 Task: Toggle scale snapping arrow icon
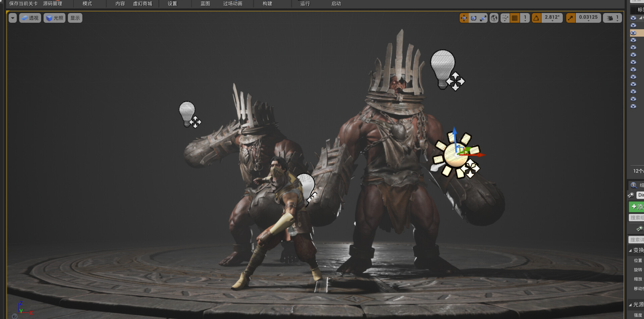[x=571, y=18]
